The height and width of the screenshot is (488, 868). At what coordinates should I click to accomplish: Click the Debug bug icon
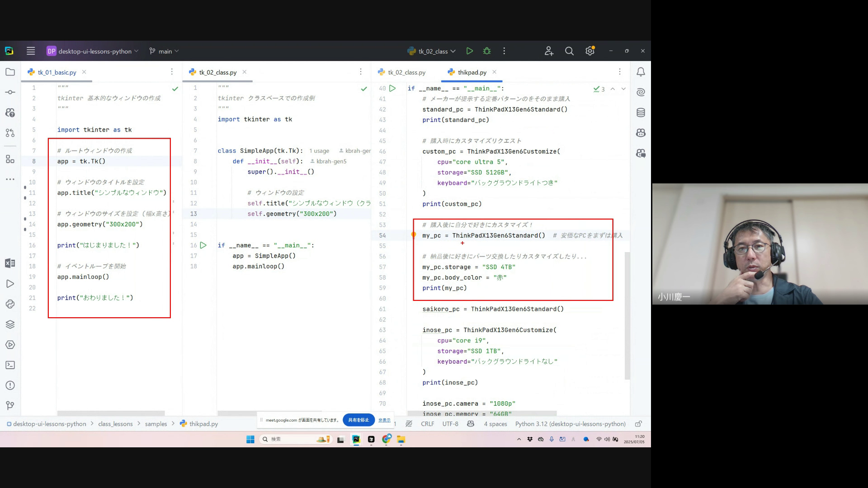click(x=487, y=51)
